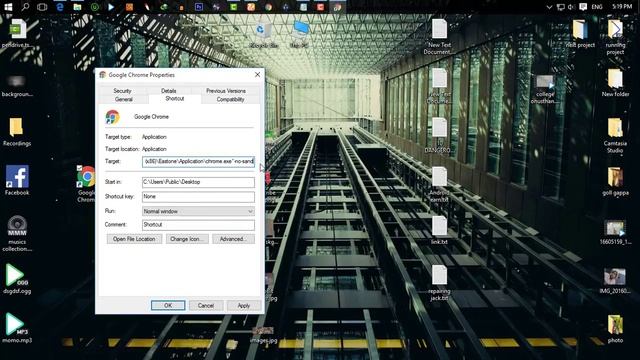Select the Android learn.txt file icon

[x=439, y=184]
